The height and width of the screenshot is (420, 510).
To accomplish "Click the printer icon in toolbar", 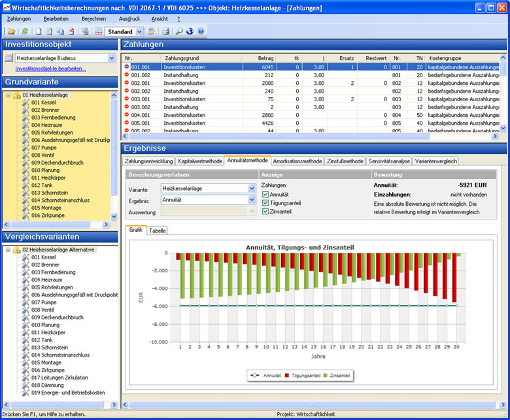I will 166,31.
